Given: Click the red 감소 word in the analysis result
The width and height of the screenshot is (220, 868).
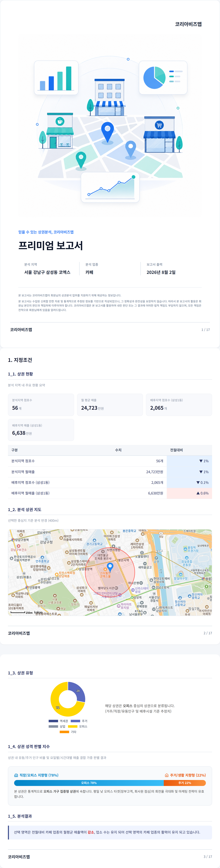Looking at the screenshot, I should (91, 832).
